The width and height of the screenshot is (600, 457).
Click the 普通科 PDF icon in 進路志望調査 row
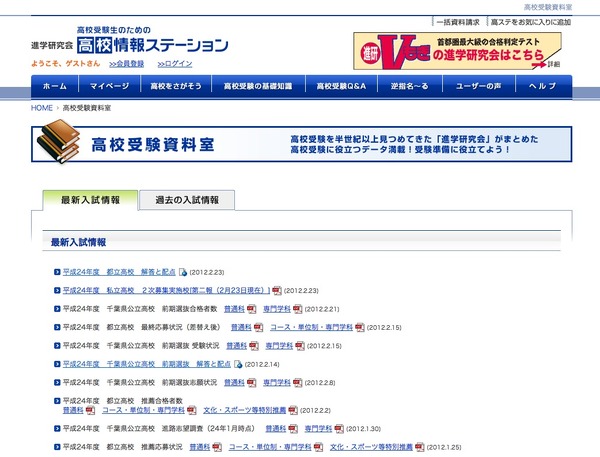pyautogui.click(x=293, y=429)
